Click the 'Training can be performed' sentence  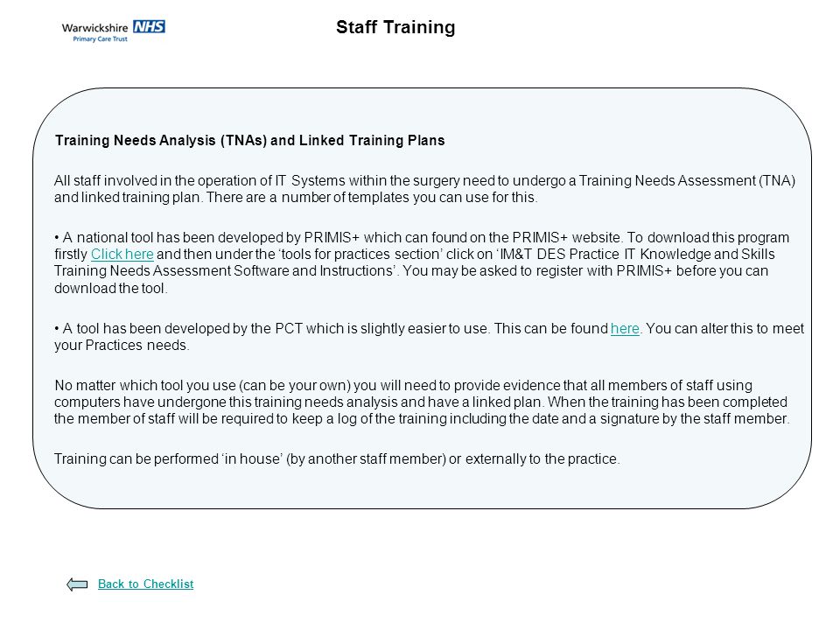[337, 459]
